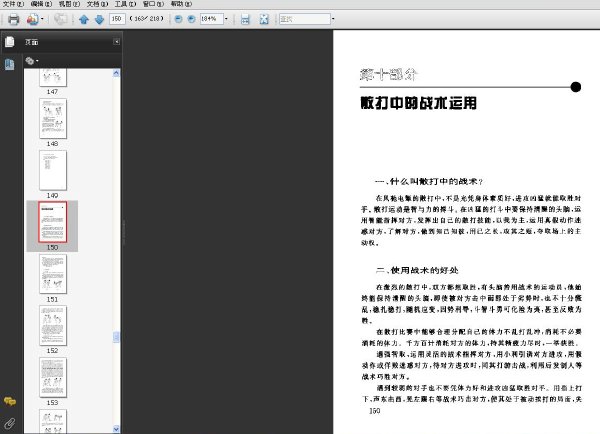Select highlighted page thumbnail 150
This screenshot has width=600, height=434.
point(53,222)
